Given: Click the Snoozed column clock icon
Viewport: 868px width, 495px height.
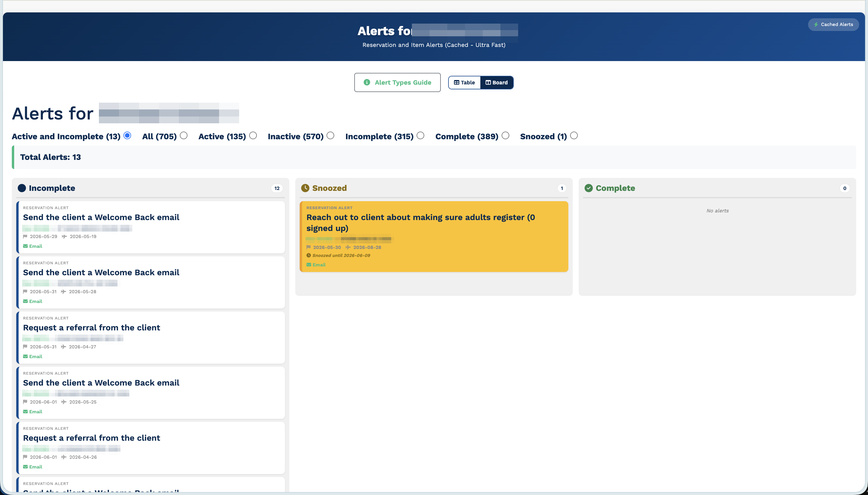Looking at the screenshot, I should coord(305,188).
